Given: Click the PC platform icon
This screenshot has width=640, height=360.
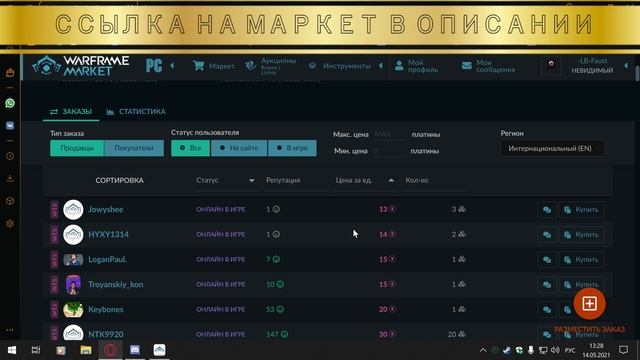Looking at the screenshot, I should point(154,65).
